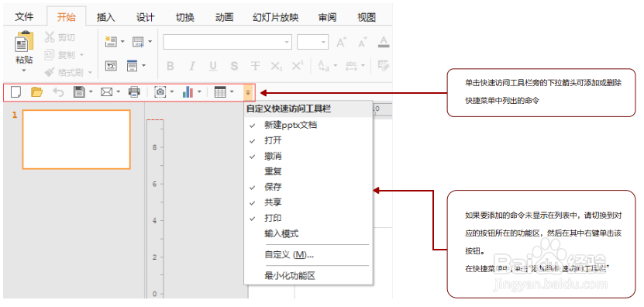Click the slide section icon

click(x=133, y=65)
